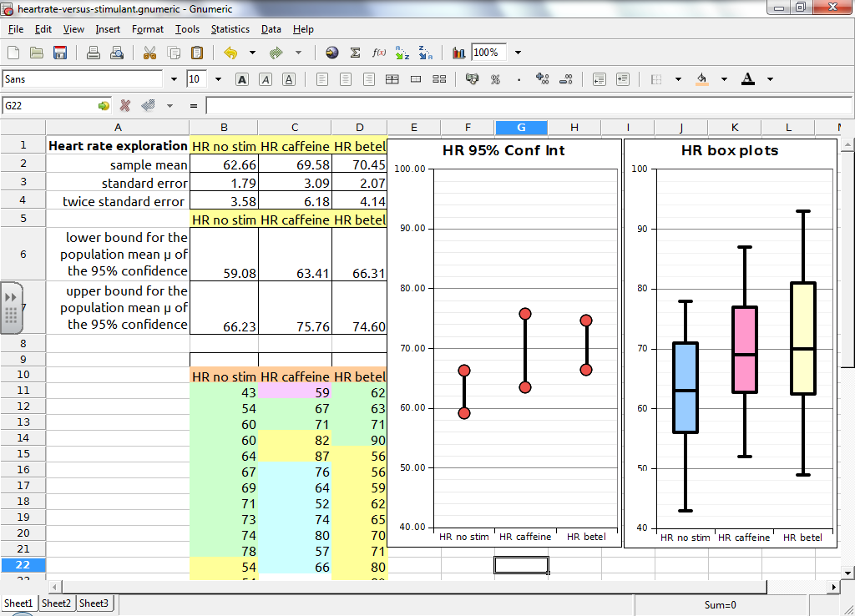Click the formula entry field
This screenshot has width=855, height=616.
[529, 106]
